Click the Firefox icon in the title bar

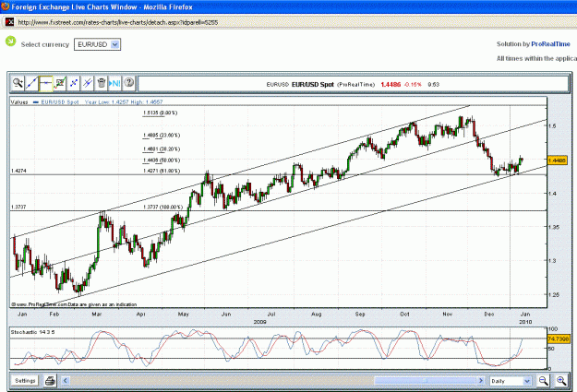[x=5, y=6]
